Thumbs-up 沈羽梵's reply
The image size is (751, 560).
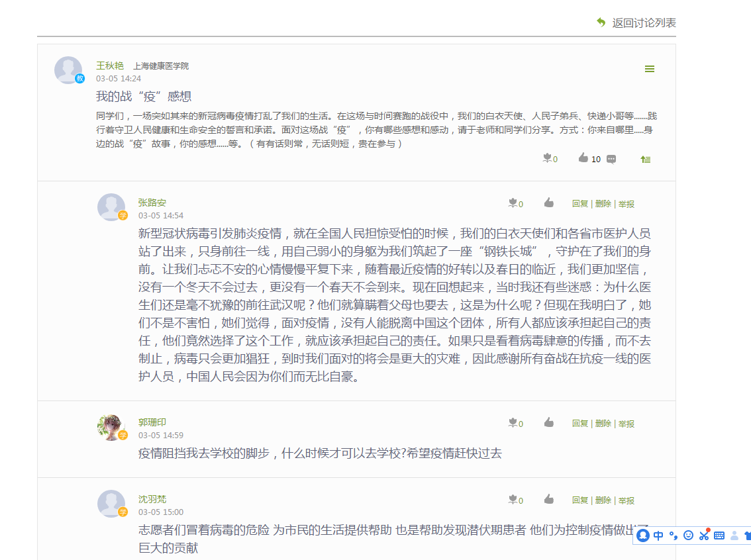(x=548, y=499)
